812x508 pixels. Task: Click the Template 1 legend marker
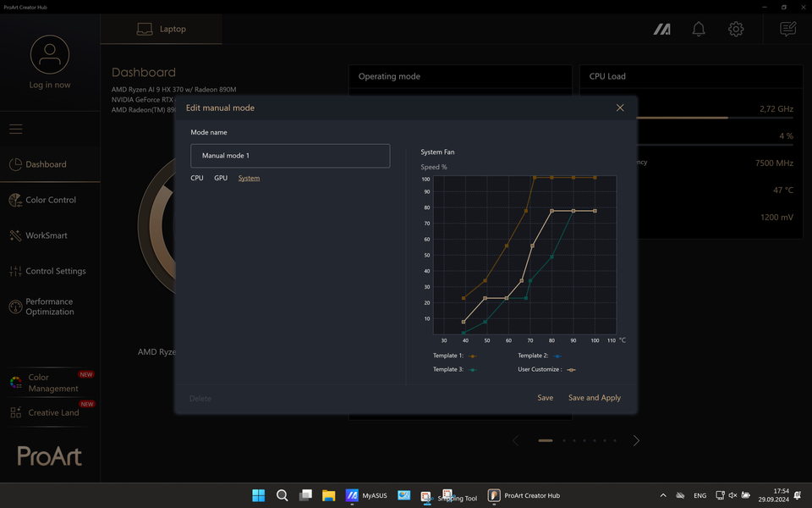point(472,356)
